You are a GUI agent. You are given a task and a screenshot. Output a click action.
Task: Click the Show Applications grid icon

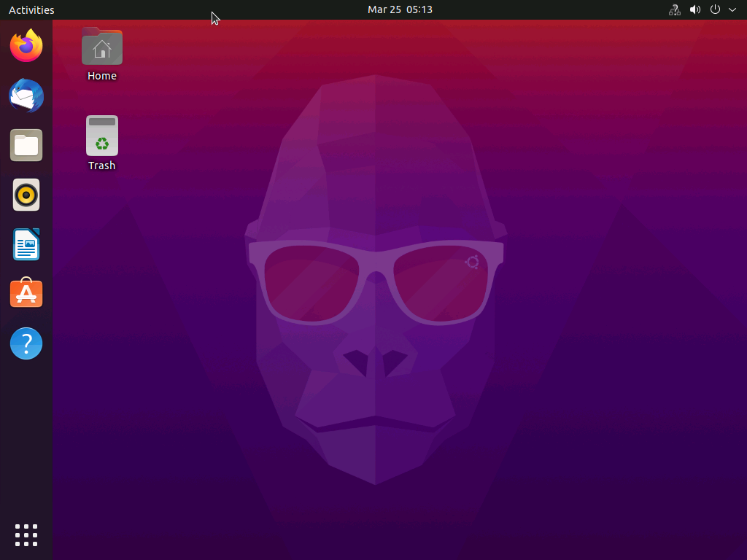26,534
